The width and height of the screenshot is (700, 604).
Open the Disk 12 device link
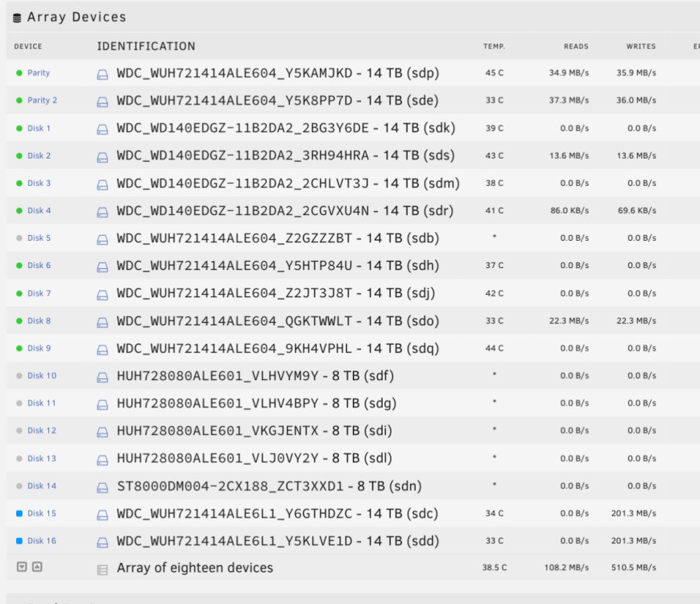(x=42, y=431)
